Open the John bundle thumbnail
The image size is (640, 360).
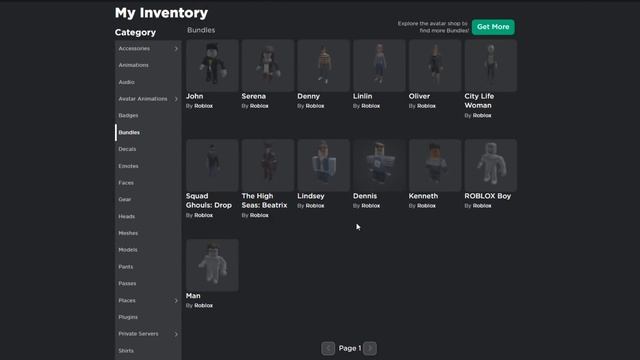tap(212, 65)
